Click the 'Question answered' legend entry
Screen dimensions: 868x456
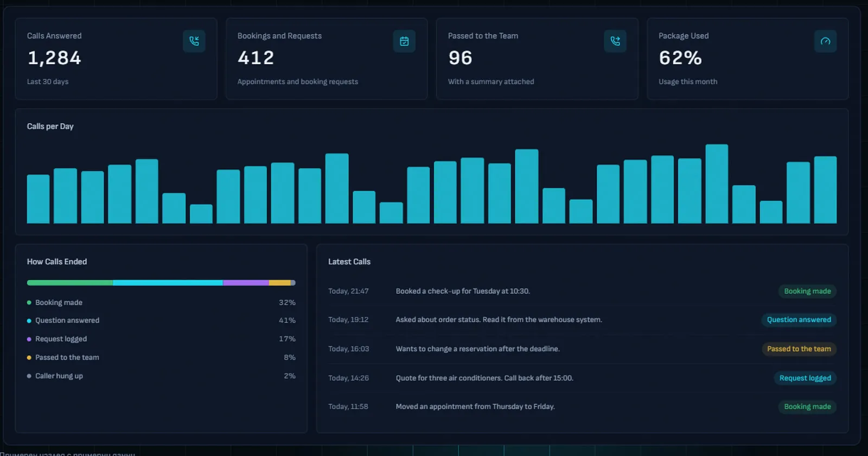(161, 320)
